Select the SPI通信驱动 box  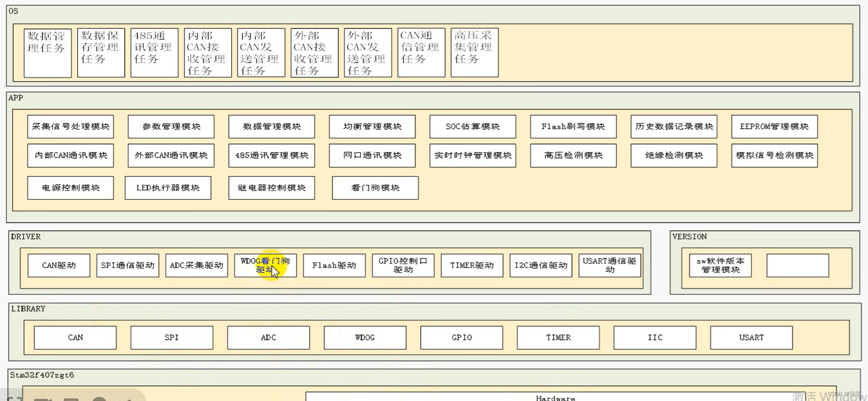(x=128, y=266)
